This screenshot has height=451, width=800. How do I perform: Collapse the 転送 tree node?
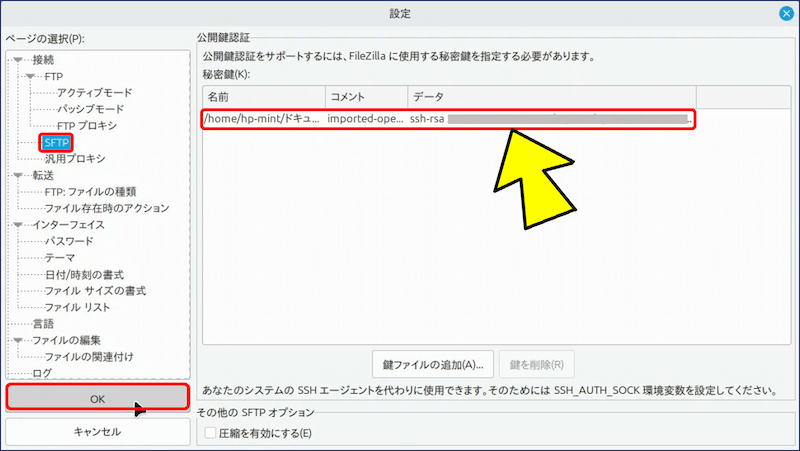[18, 176]
